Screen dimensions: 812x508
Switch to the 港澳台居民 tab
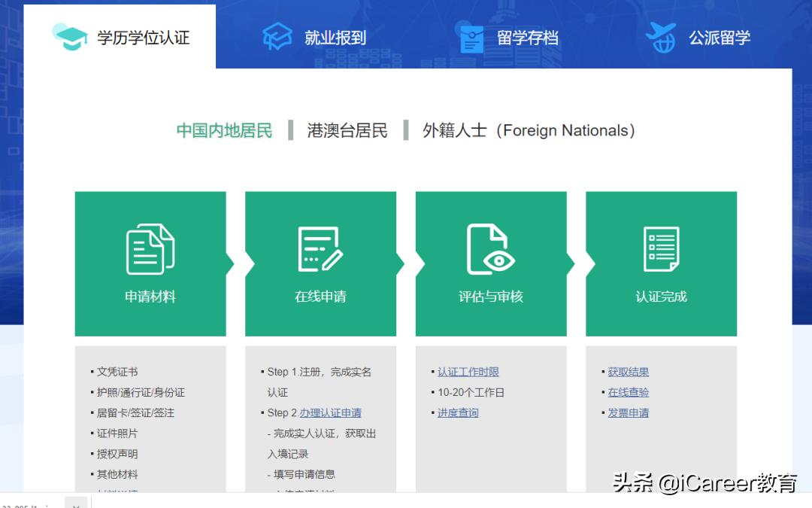click(347, 130)
